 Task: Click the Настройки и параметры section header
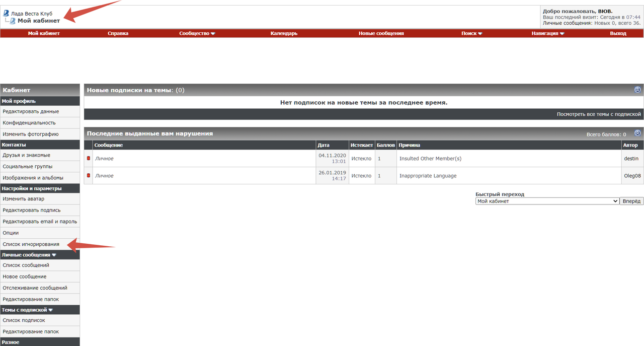(x=40, y=188)
